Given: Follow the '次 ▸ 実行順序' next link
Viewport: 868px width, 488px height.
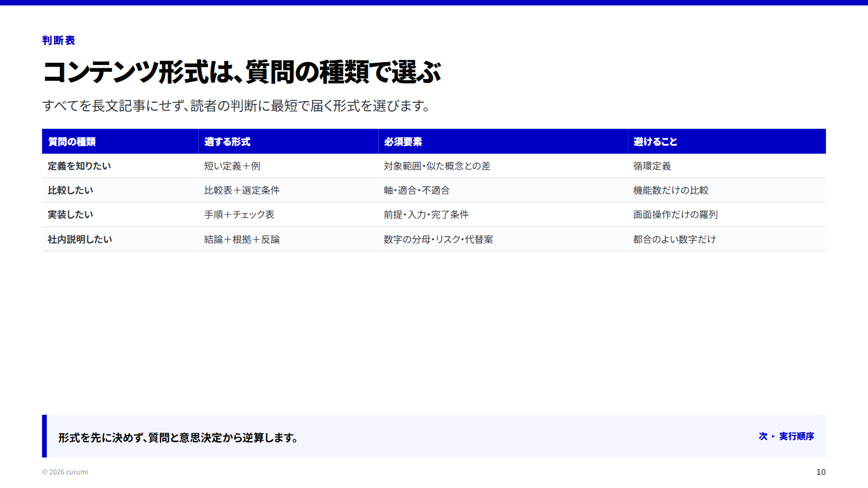Looking at the screenshot, I should pyautogui.click(x=787, y=436).
